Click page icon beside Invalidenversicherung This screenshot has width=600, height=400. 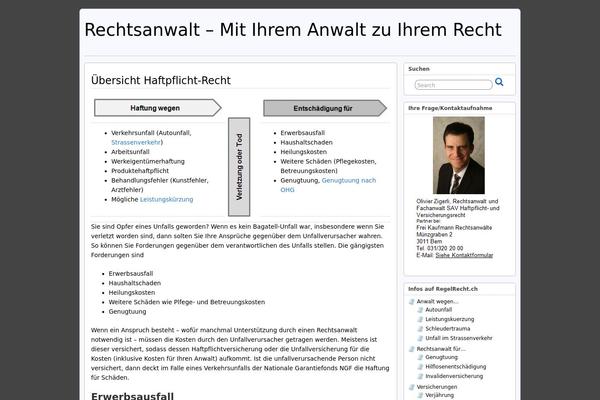420,376
